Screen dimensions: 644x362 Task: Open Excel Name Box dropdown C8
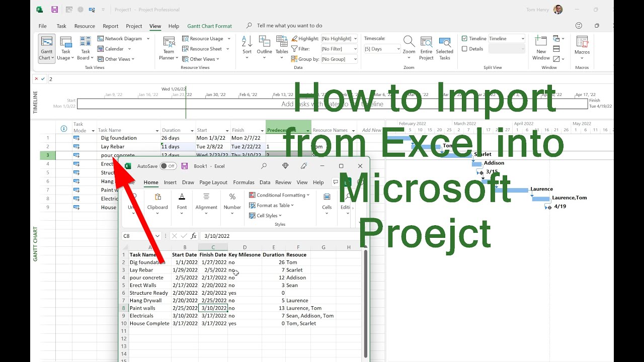(x=157, y=236)
